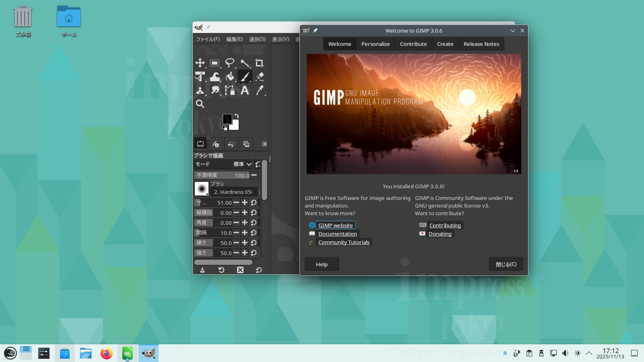Select the Clone stamp tool
The image size is (644, 362).
200,90
